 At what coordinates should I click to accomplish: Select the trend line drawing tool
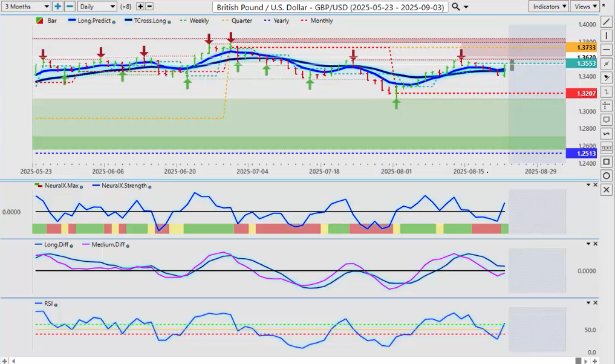[607, 22]
